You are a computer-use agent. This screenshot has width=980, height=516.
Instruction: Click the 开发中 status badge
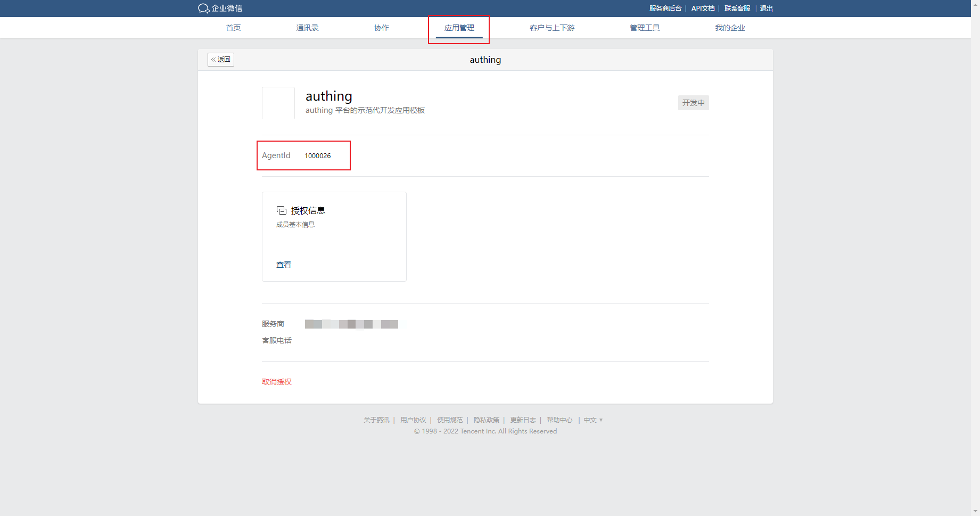point(693,103)
